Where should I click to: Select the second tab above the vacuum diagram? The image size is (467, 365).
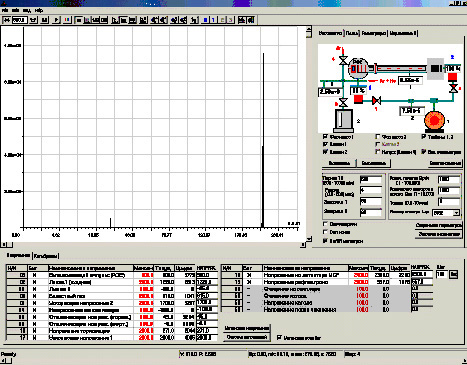click(352, 33)
